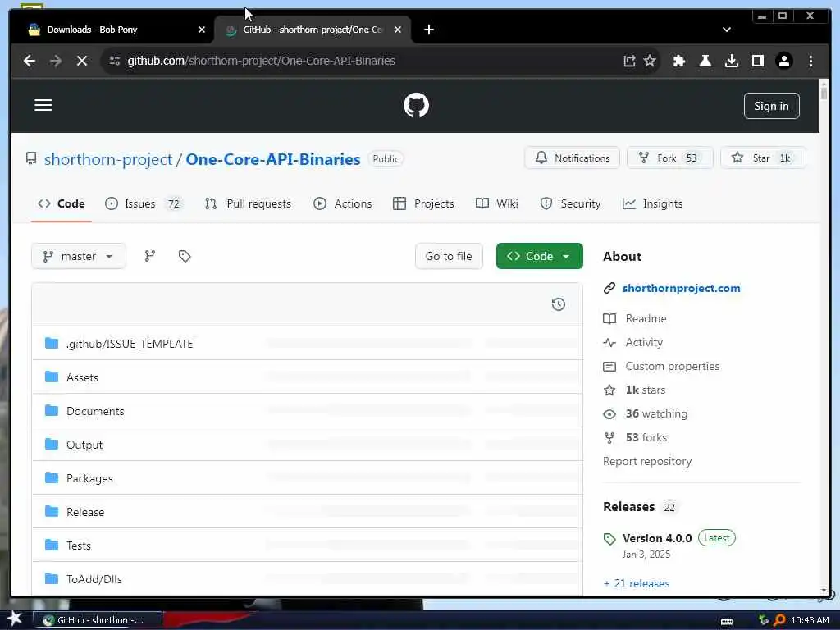840x630 pixels.
Task: Open the Readme link in About
Action: click(x=646, y=319)
